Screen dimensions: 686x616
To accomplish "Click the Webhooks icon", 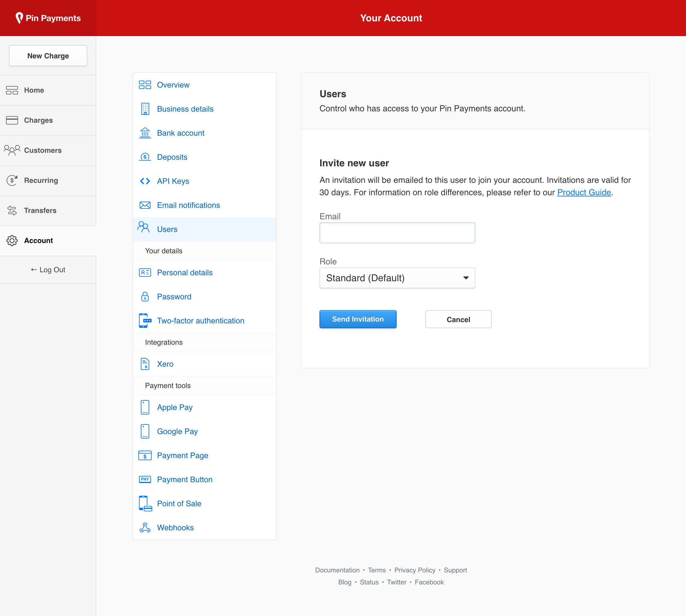I will (x=145, y=528).
